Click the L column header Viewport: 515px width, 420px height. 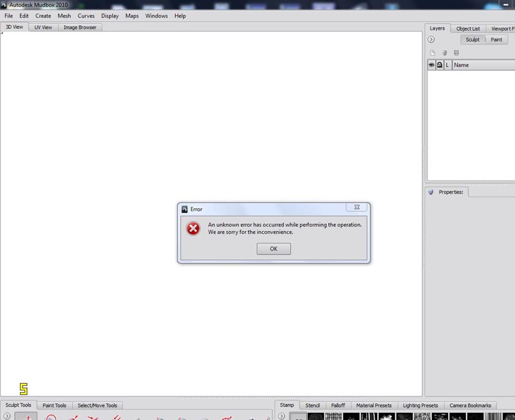pyautogui.click(x=447, y=65)
